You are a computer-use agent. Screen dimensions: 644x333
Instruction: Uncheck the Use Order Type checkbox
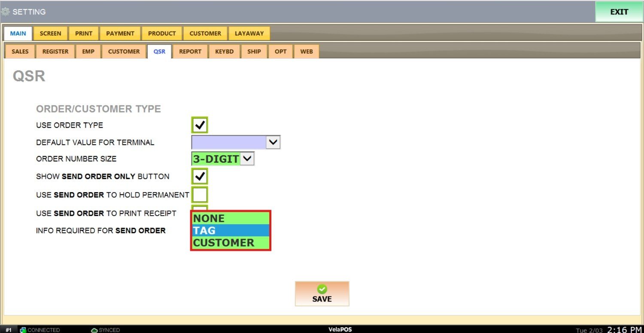click(200, 125)
